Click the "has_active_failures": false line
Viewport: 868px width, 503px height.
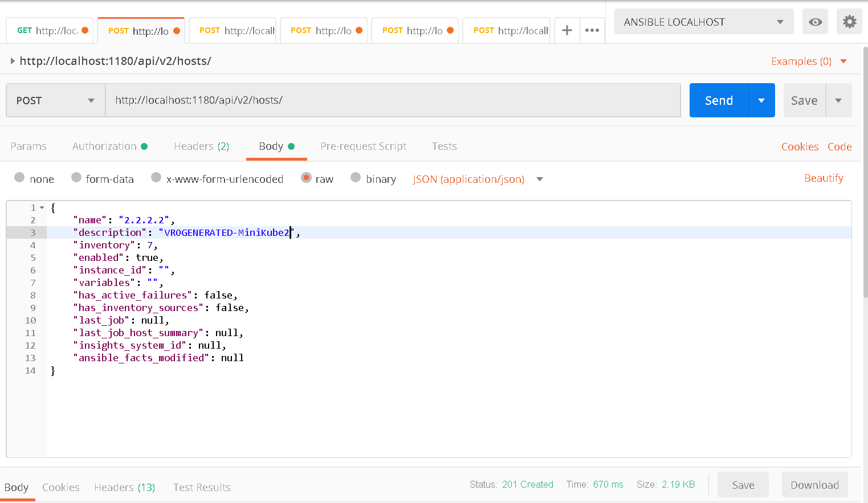(155, 295)
